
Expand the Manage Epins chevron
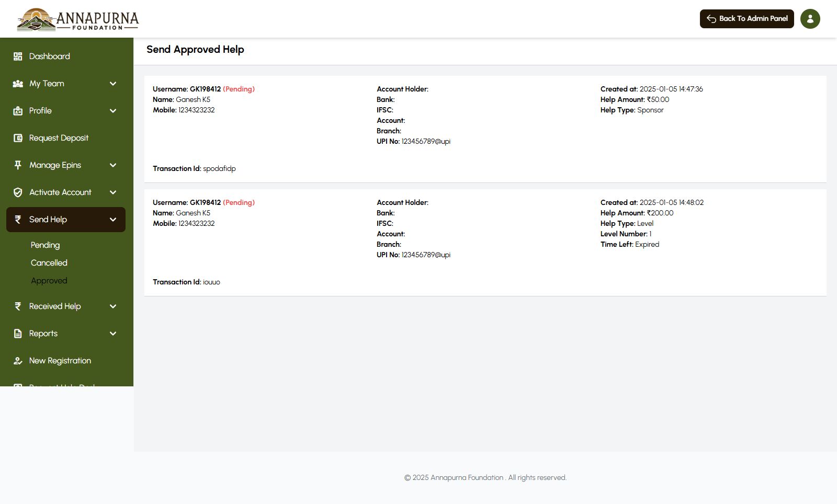pyautogui.click(x=113, y=165)
